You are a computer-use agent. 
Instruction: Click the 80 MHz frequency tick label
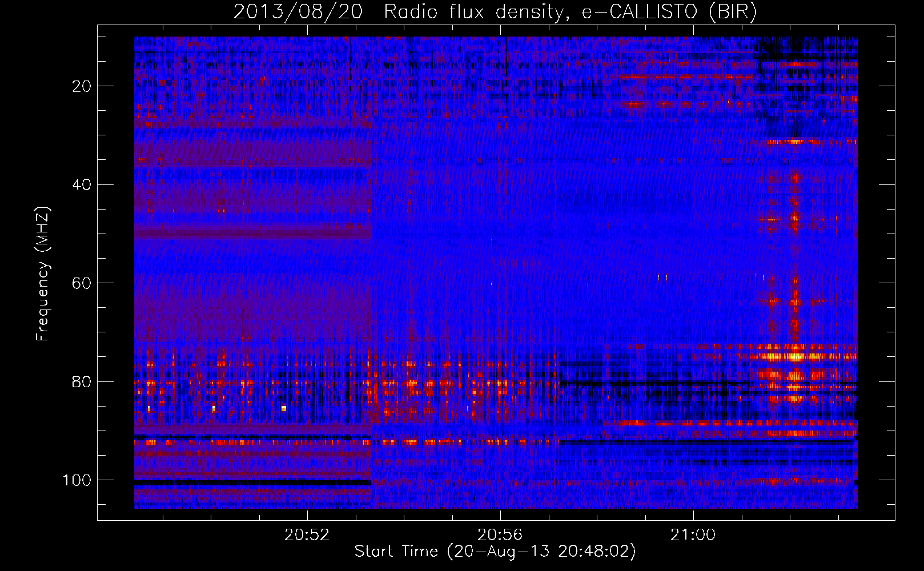pos(82,381)
